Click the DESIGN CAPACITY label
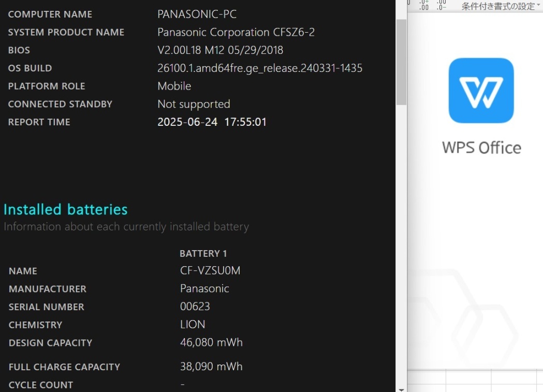The image size is (543, 392). (51, 343)
